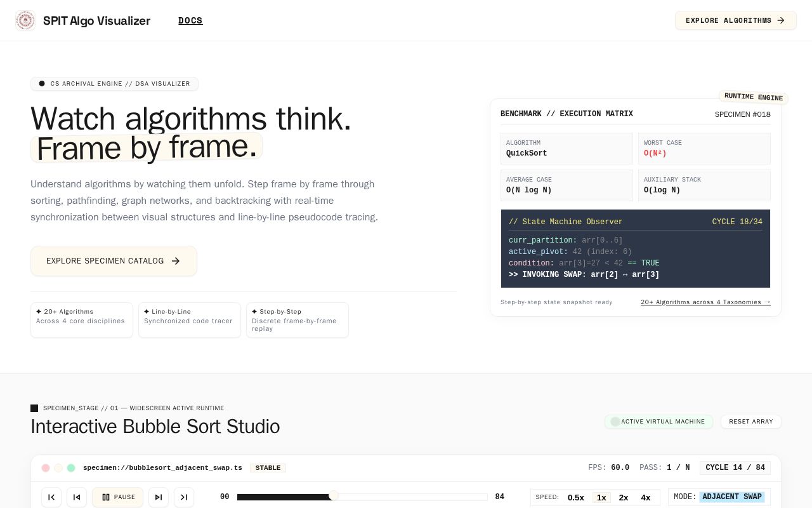Image resolution: width=812 pixels, height=508 pixels.
Task: Click the worst case O(N²) value
Action: [655, 153]
